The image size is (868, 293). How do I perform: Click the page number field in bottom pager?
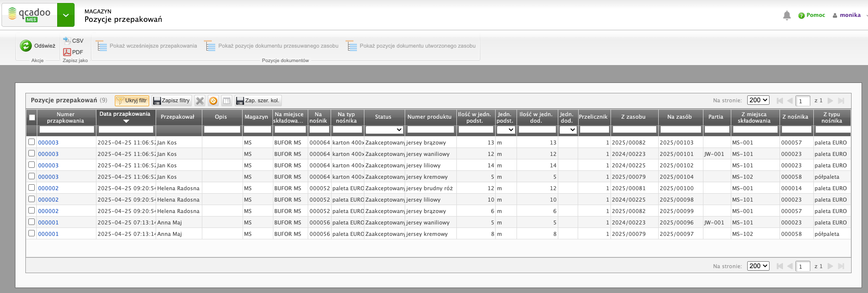(803, 266)
